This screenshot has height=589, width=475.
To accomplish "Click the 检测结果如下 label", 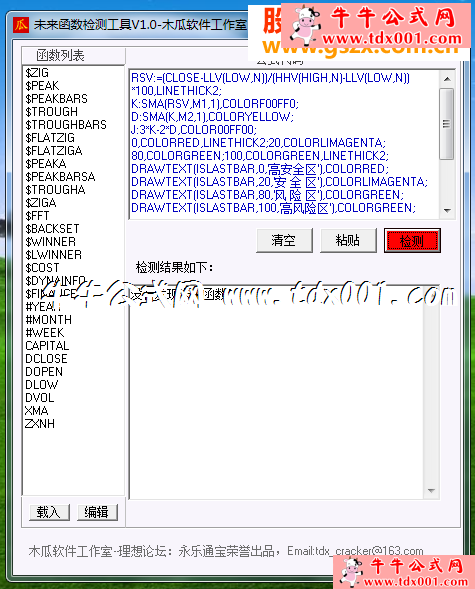I will tap(175, 267).
